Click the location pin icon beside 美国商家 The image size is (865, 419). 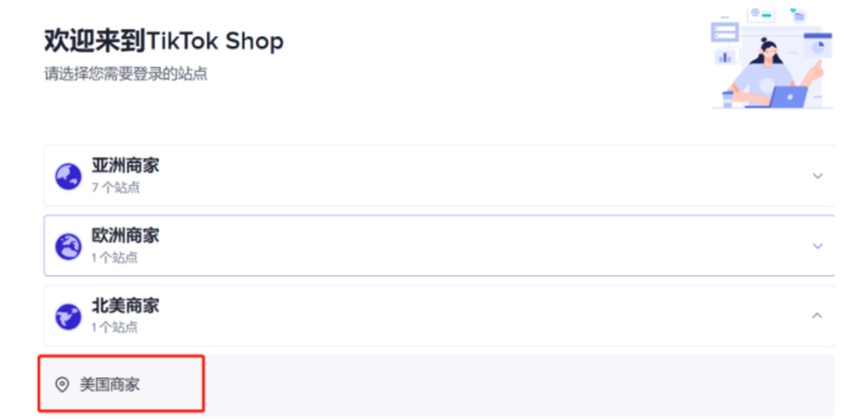(62, 384)
